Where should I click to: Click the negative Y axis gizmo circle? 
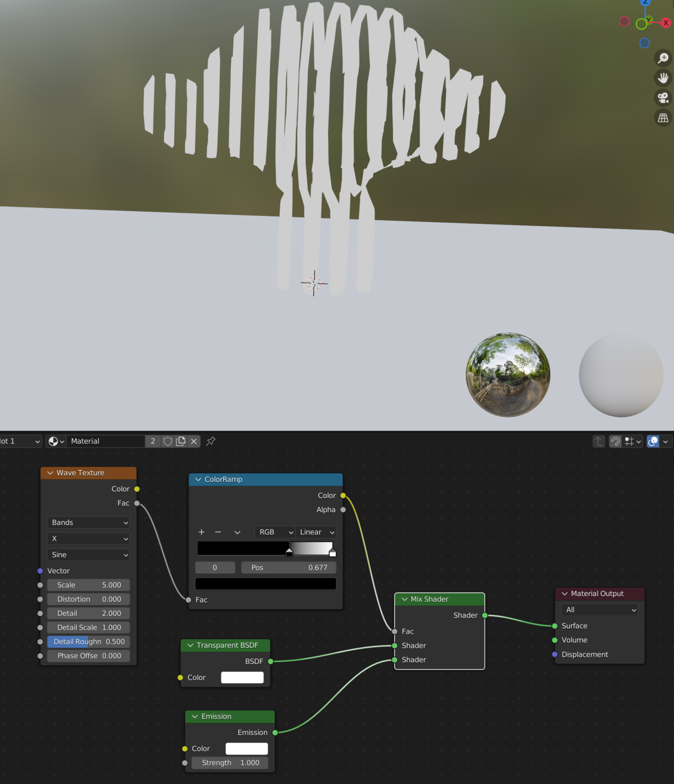point(641,24)
